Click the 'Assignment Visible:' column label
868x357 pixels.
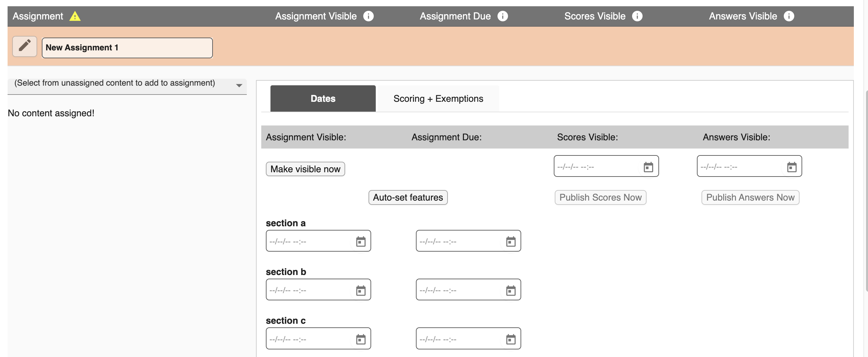pyautogui.click(x=306, y=137)
